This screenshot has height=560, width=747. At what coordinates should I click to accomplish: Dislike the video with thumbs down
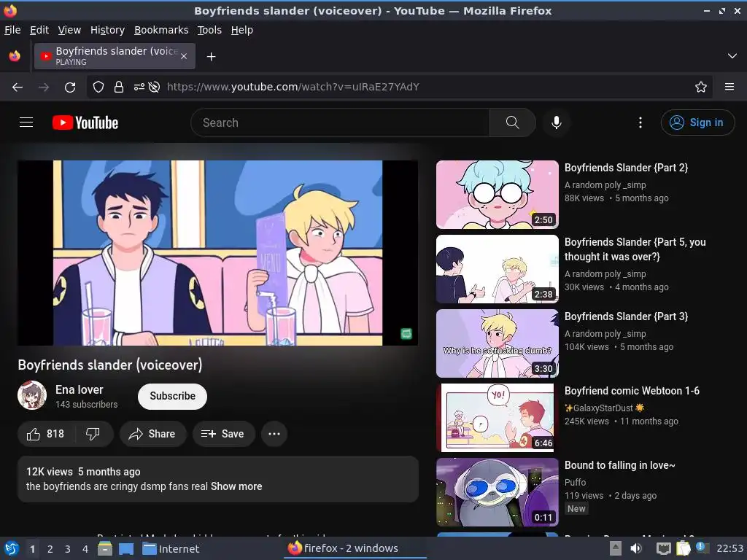click(93, 434)
